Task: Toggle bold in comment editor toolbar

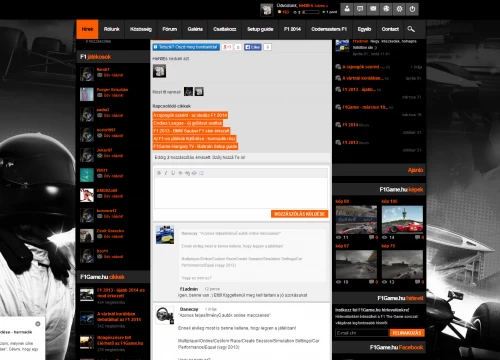Action: (159, 173)
